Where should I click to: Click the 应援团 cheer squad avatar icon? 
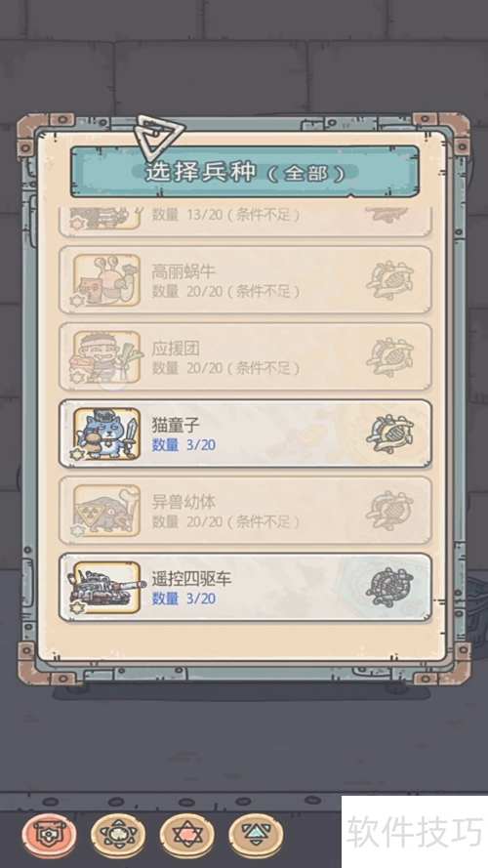tap(106, 356)
